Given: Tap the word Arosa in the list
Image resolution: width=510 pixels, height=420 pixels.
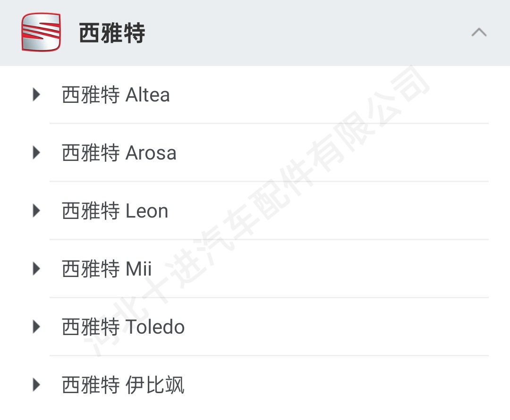Looking at the screenshot, I should coord(151,153).
